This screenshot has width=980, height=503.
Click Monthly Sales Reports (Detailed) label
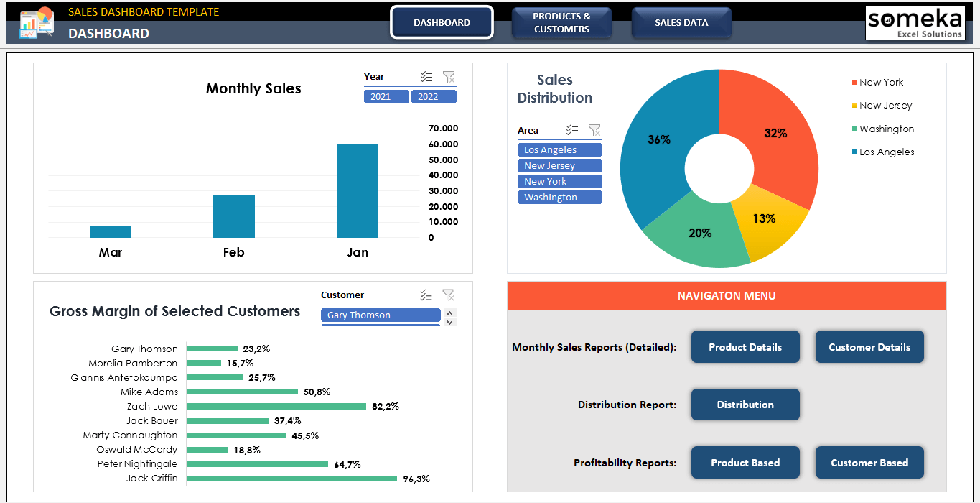pos(594,347)
